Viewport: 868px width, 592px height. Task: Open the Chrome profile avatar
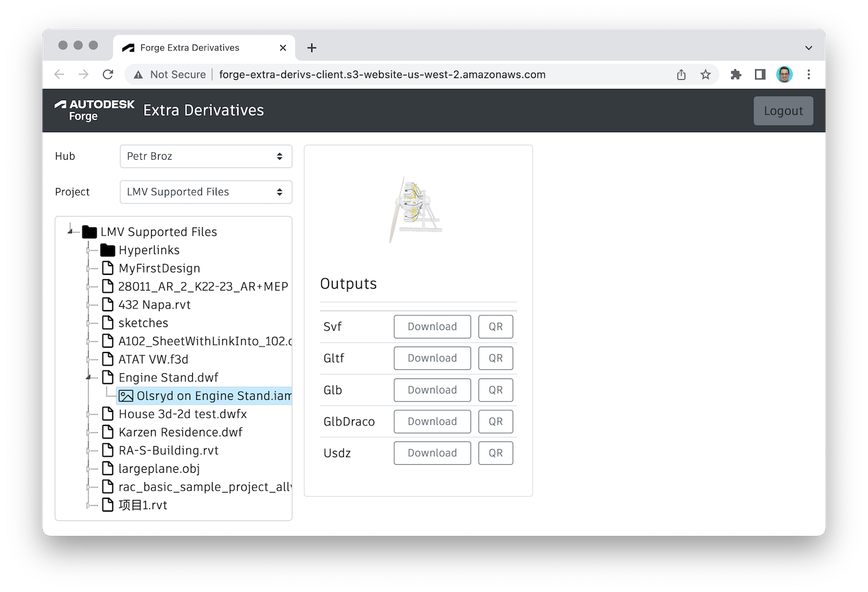(x=785, y=75)
